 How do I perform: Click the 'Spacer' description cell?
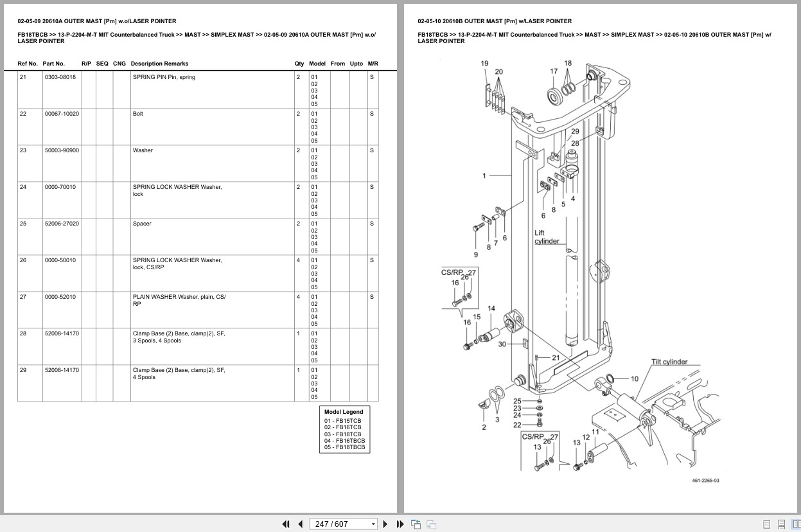(142, 224)
